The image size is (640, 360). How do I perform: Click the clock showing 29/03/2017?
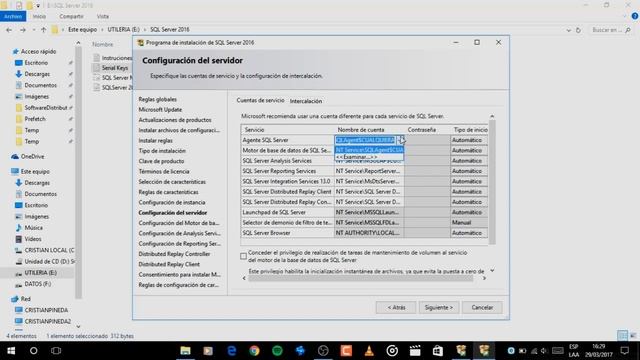tap(598, 351)
